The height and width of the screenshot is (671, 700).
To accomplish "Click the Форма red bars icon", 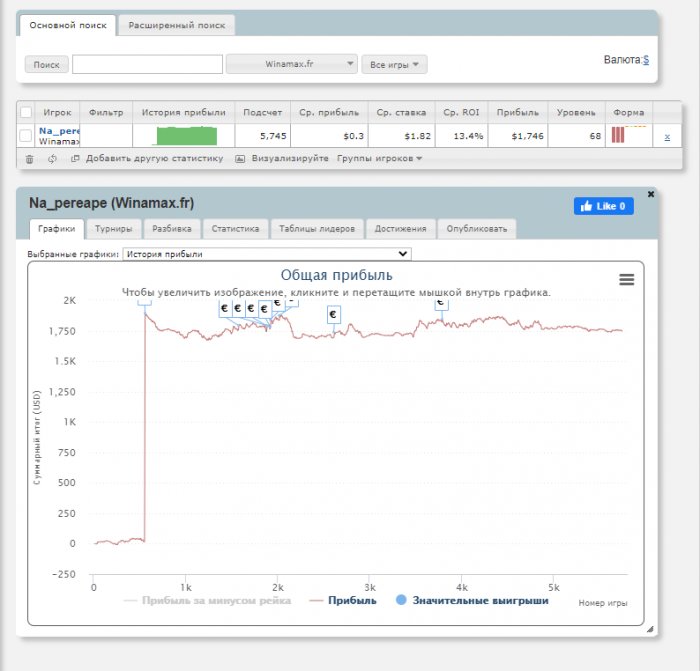I will pos(618,135).
